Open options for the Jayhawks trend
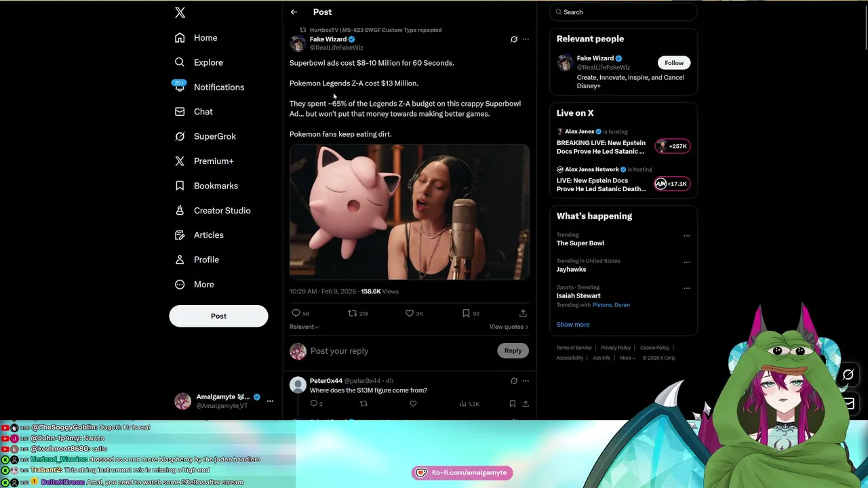Screen dimensions: 868x488 point(687,262)
